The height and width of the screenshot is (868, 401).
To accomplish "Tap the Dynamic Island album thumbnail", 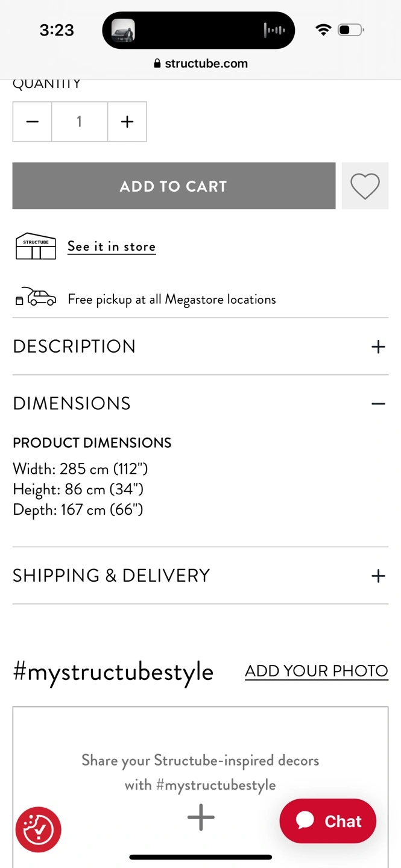I will (x=124, y=30).
